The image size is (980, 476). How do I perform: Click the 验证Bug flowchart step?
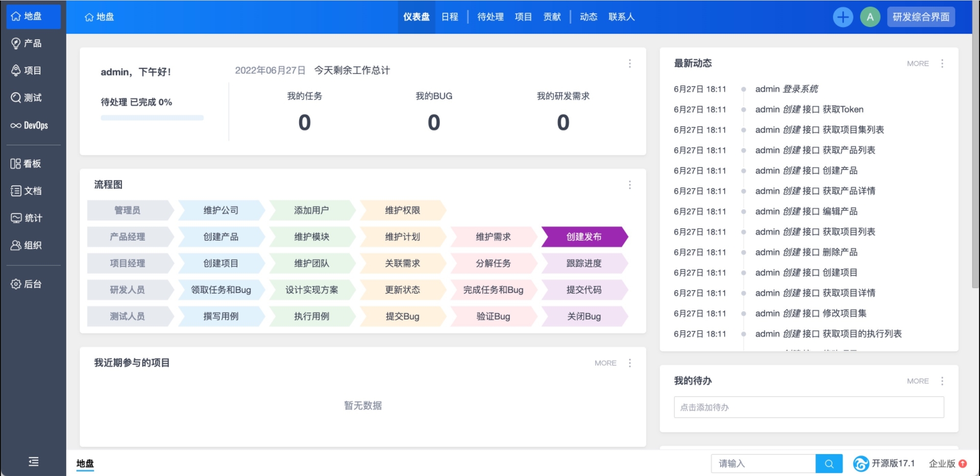[x=494, y=316]
